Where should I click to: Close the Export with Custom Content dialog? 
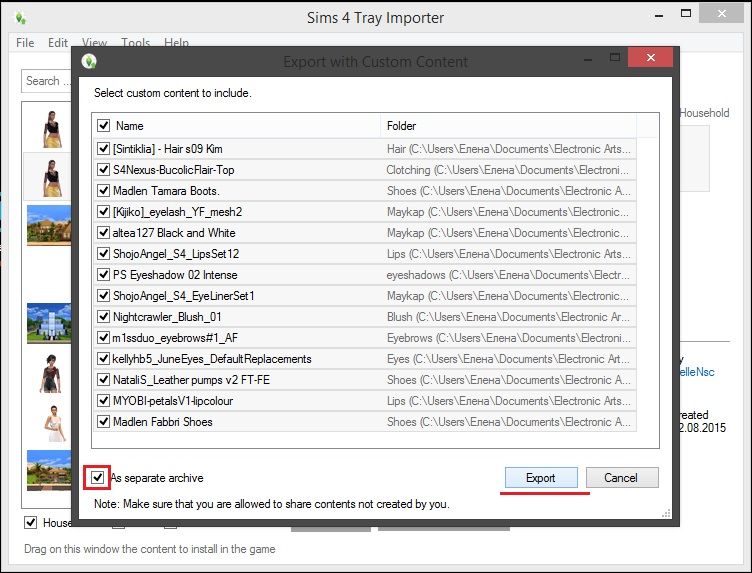(650, 58)
